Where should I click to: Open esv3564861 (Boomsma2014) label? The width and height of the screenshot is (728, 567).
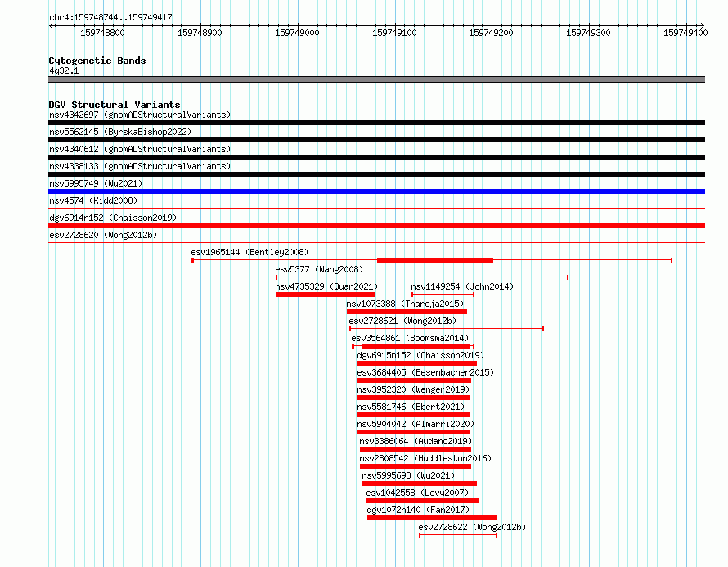point(410,338)
